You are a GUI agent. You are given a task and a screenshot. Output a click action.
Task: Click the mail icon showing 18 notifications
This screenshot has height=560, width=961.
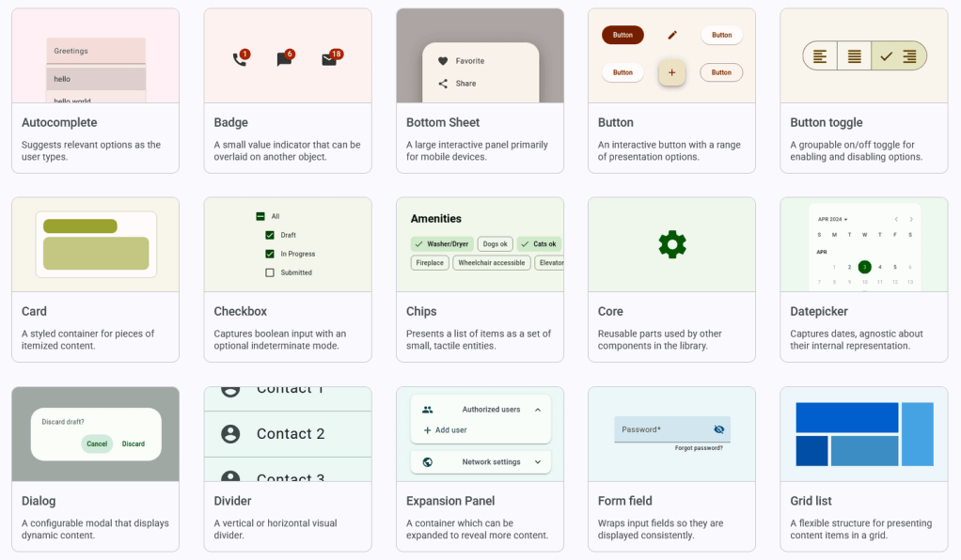(329, 59)
